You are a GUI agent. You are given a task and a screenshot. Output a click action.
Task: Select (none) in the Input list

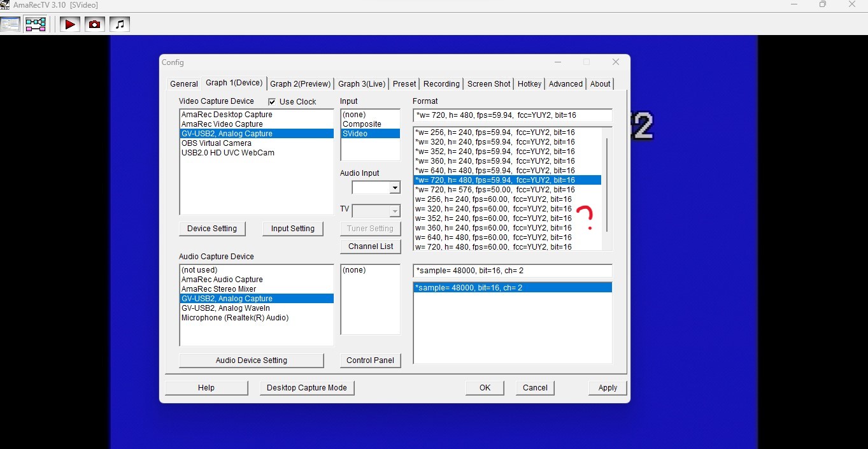click(x=371, y=115)
